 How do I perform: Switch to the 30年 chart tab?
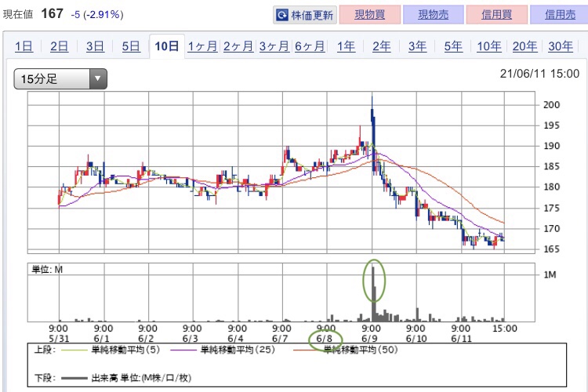pos(561,46)
